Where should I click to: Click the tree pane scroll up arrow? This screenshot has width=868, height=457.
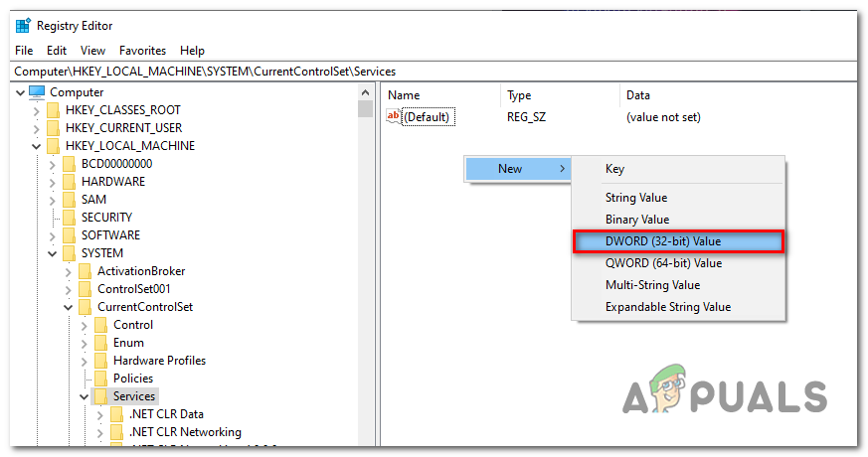click(x=365, y=91)
